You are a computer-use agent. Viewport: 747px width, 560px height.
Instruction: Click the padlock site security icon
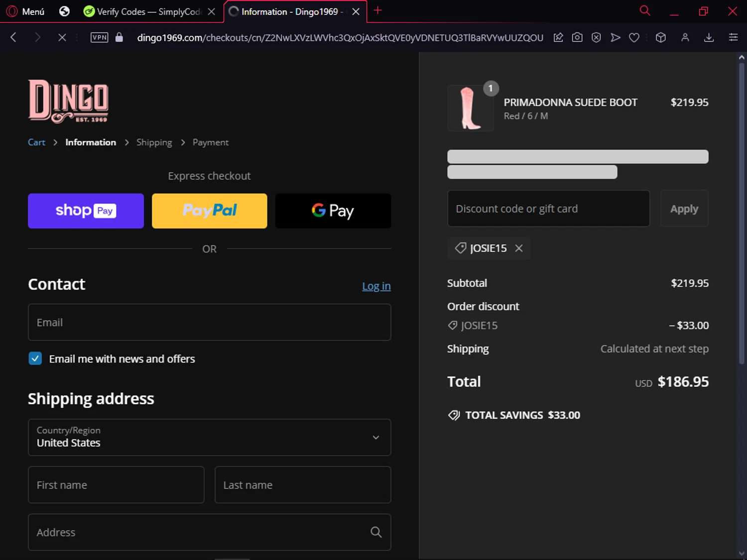119,37
